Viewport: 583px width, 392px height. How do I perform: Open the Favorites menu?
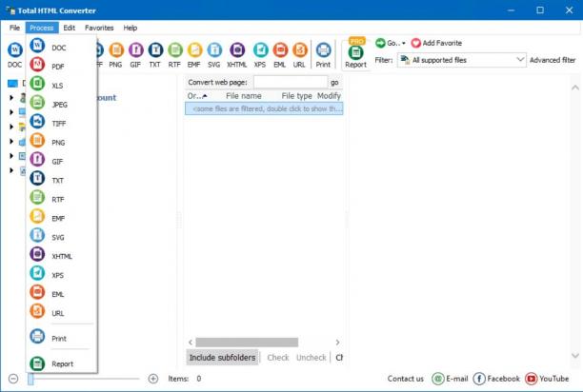pyautogui.click(x=99, y=28)
